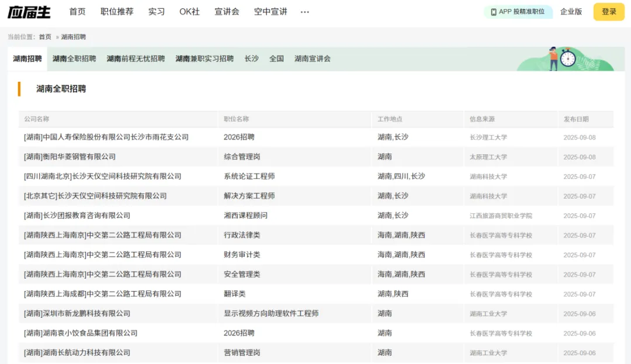This screenshot has height=364, width=631.
Task: Open the 行政法律类 job posting
Action: pyautogui.click(x=242, y=235)
